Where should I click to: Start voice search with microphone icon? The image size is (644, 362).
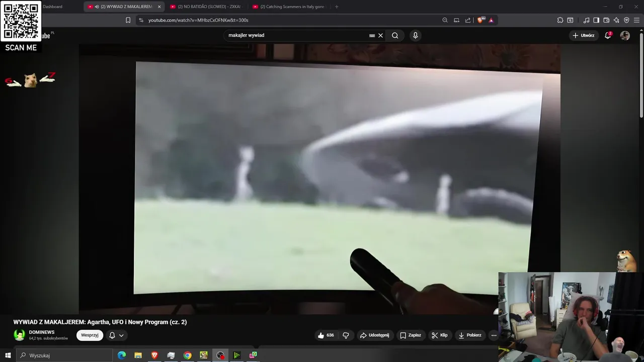pos(415,35)
